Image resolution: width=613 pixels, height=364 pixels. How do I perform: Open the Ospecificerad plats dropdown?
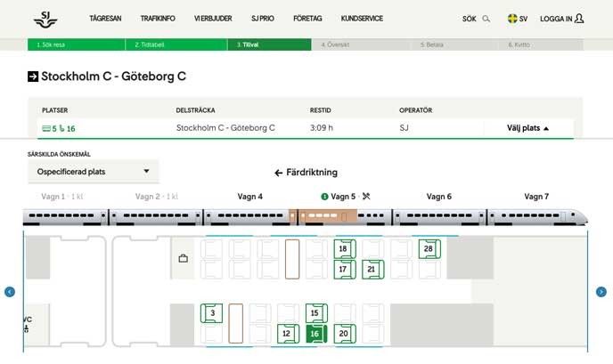tap(94, 172)
